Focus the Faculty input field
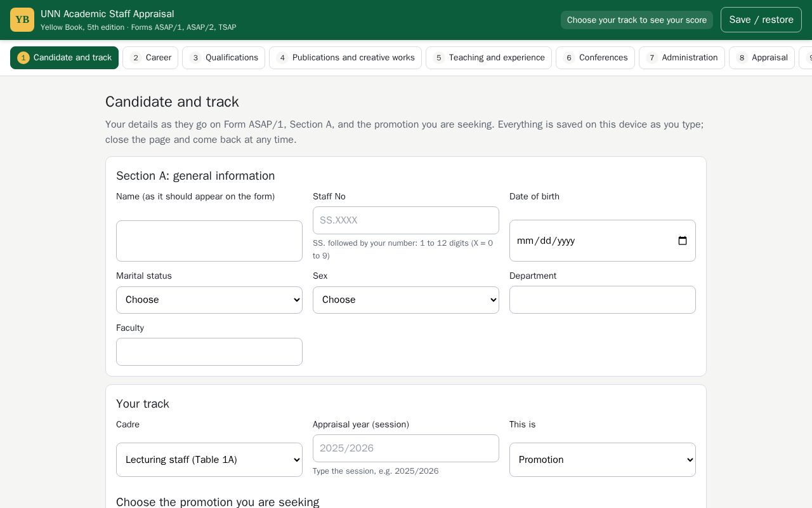This screenshot has height=508, width=812. click(209, 352)
